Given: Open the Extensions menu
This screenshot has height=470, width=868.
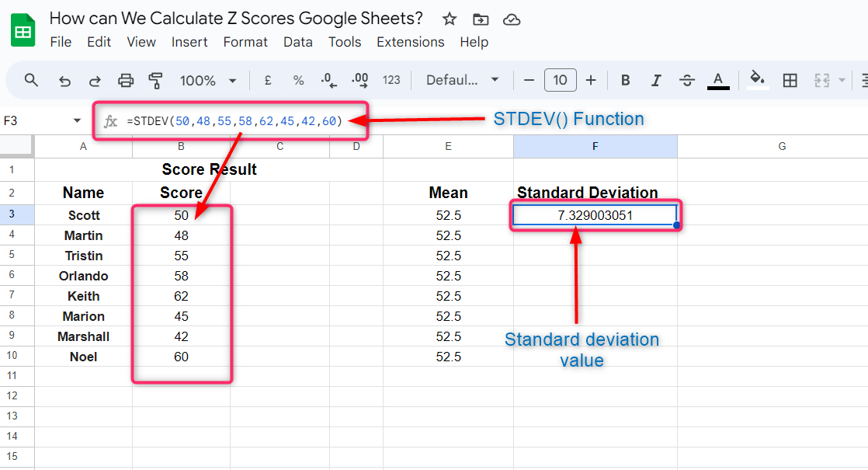Looking at the screenshot, I should tap(410, 42).
